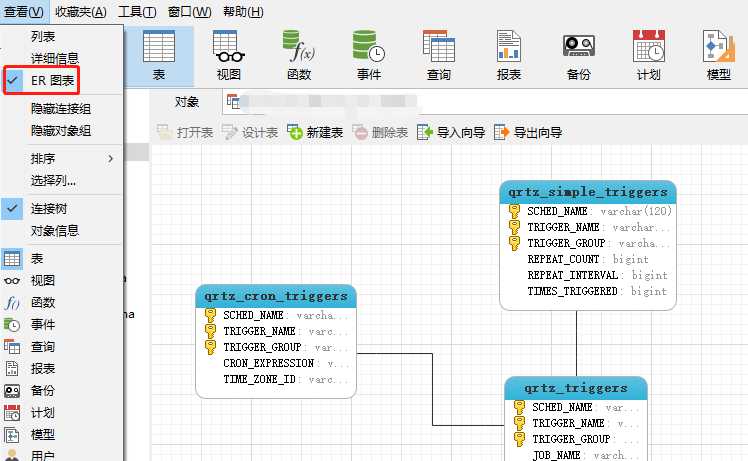Screen dimensions: 748x461
Task: Open the 窗口(W) menu
Action: [x=189, y=11]
